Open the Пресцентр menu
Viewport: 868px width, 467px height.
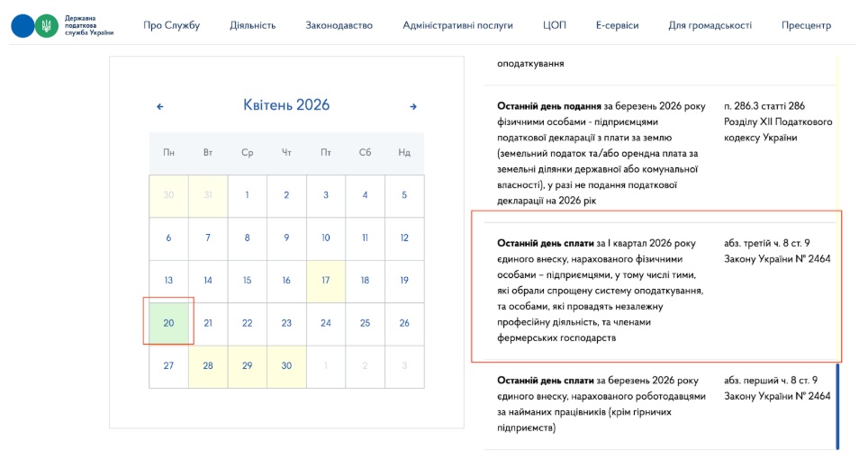coord(806,25)
